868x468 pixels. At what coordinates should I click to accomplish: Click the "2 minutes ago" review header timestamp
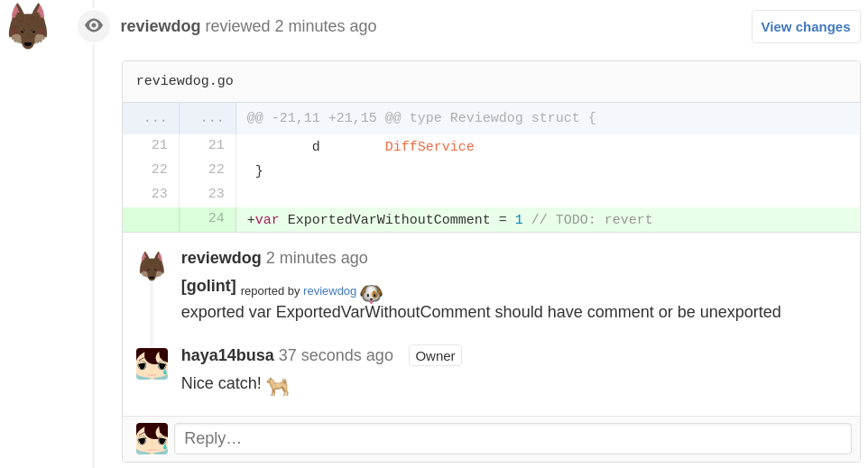click(x=325, y=26)
